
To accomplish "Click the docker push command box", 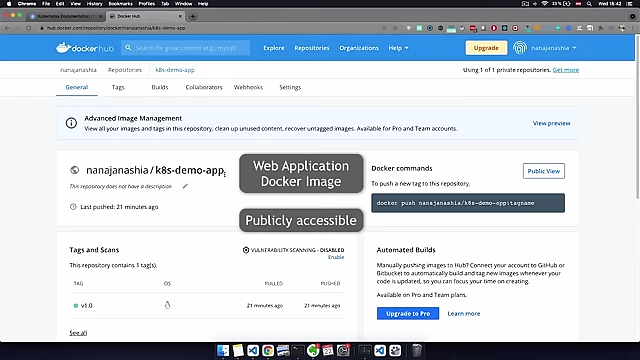I will (468, 203).
